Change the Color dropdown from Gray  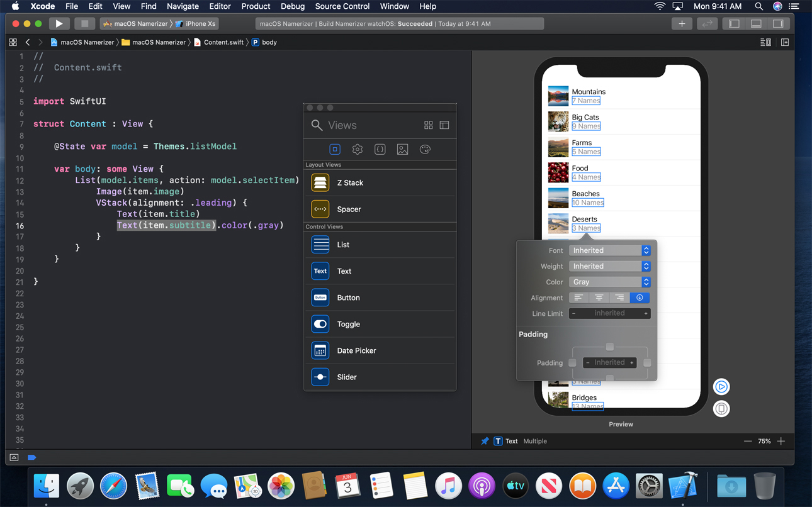609,282
